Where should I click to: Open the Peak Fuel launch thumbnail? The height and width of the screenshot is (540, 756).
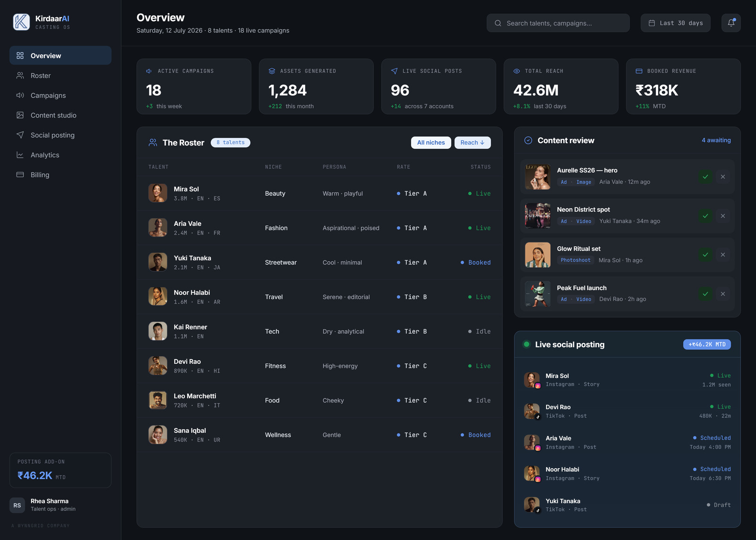click(538, 294)
